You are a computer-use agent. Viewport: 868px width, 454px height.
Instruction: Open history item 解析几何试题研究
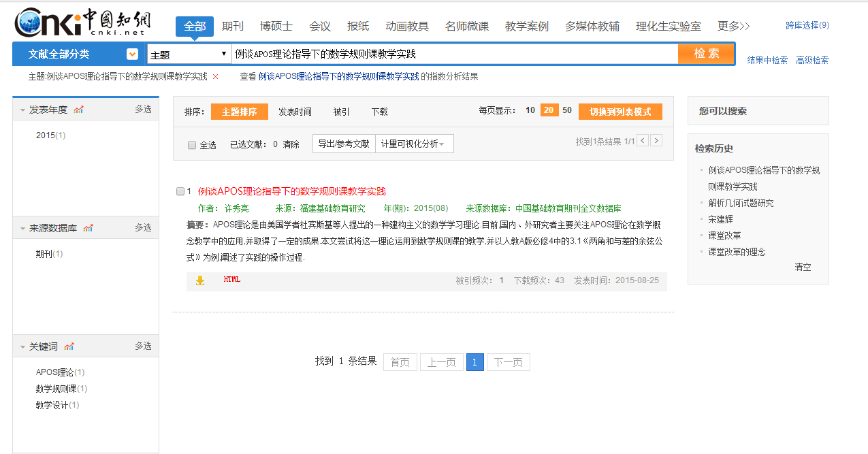click(741, 203)
